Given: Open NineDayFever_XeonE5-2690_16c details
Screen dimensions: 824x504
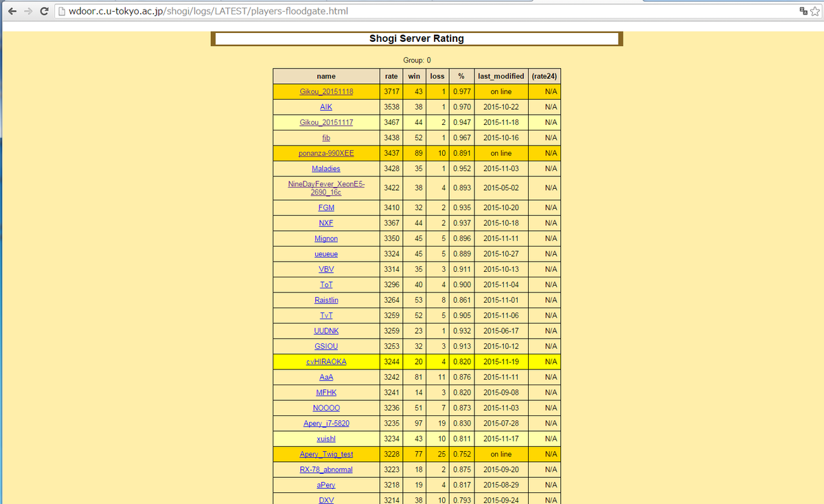Looking at the screenshot, I should (x=325, y=187).
